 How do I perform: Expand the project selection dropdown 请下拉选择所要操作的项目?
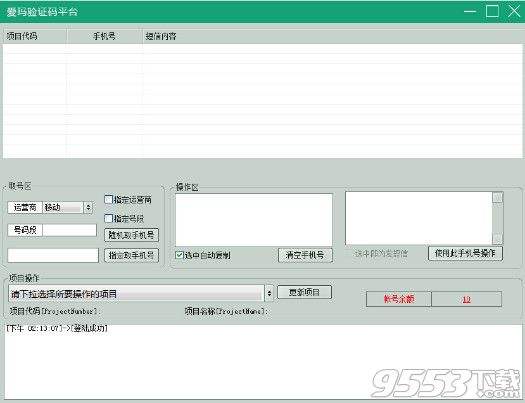pos(141,294)
